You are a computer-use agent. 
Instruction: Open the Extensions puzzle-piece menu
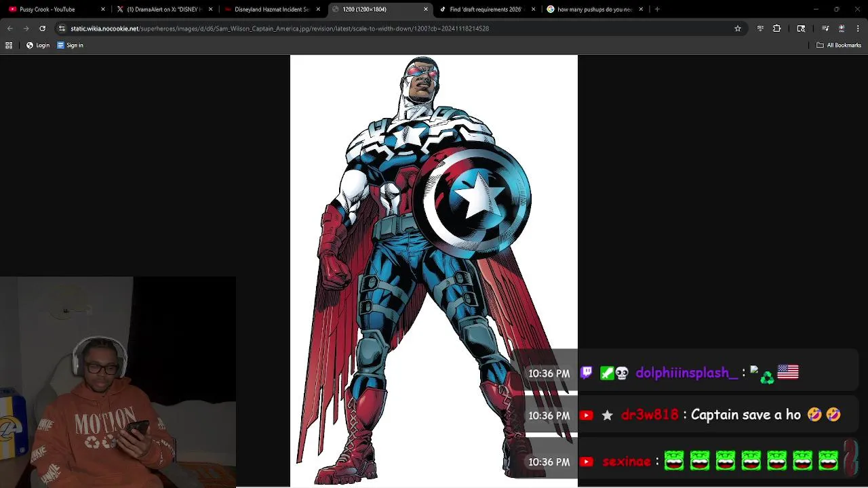[776, 28]
